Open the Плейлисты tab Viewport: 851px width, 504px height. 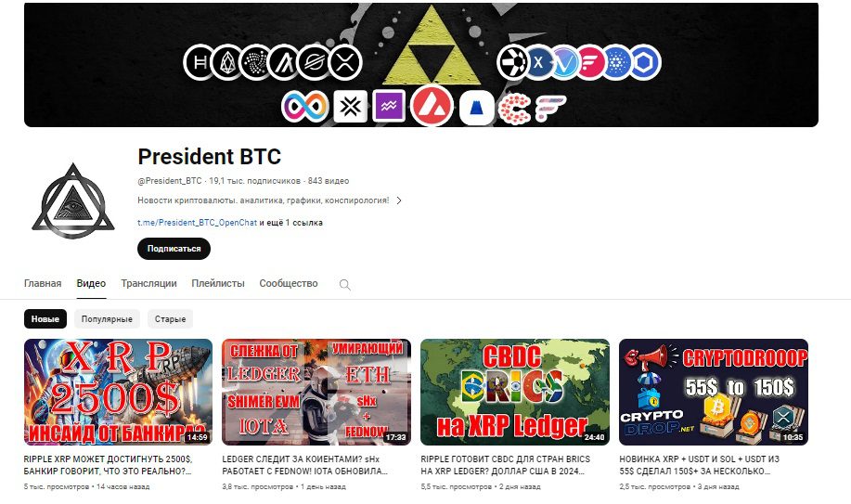[x=218, y=283]
